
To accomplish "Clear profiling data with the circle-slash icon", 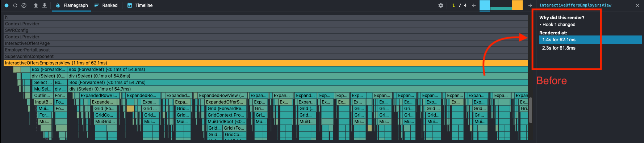I will [x=24, y=5].
